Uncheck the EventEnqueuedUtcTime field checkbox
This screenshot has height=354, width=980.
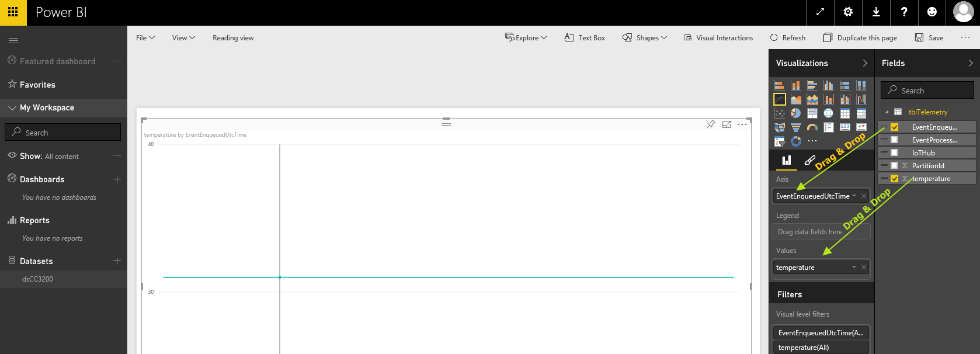coord(894,127)
